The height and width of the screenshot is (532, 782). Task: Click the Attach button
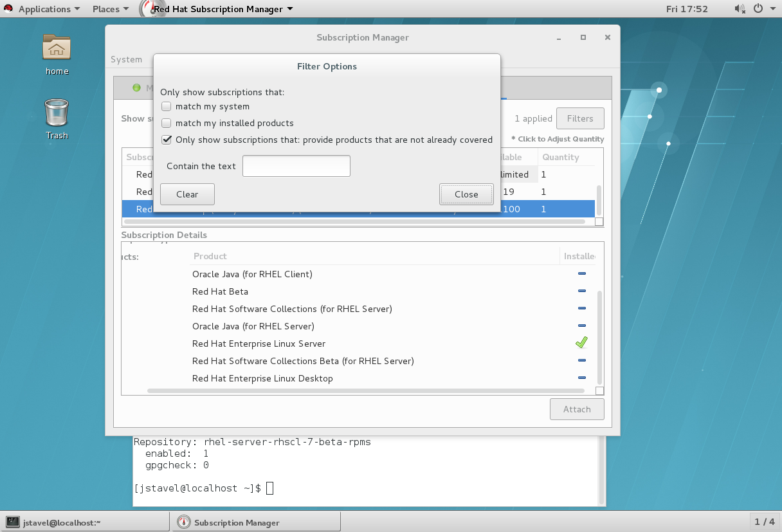tap(577, 409)
